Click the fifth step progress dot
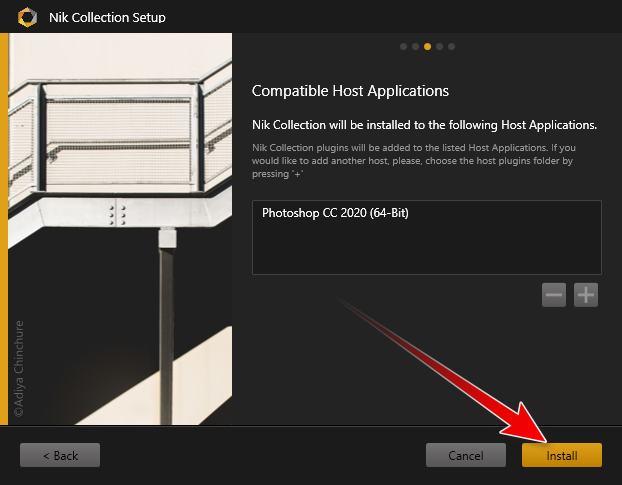The image size is (622, 485). (x=452, y=46)
